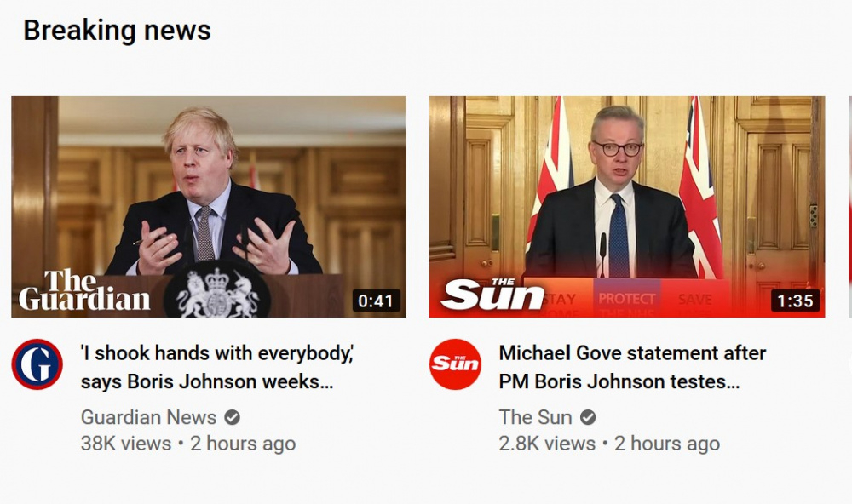Go to the Guardian News channel name

tap(148, 417)
